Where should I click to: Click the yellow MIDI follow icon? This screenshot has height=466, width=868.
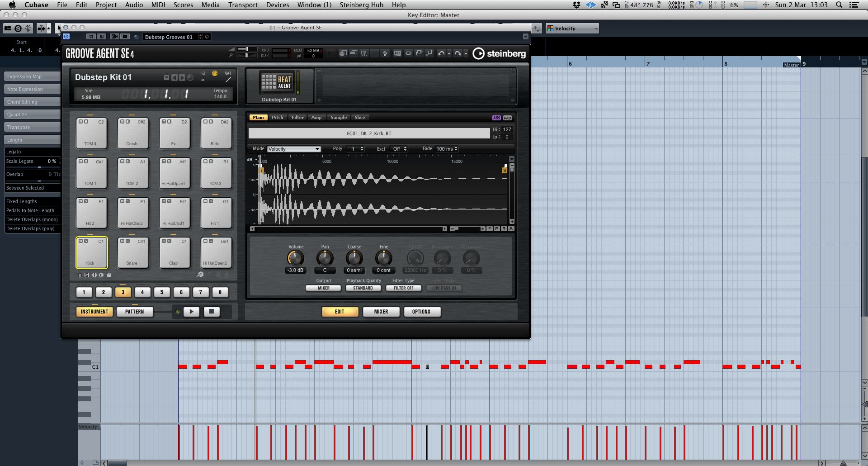coord(215,73)
